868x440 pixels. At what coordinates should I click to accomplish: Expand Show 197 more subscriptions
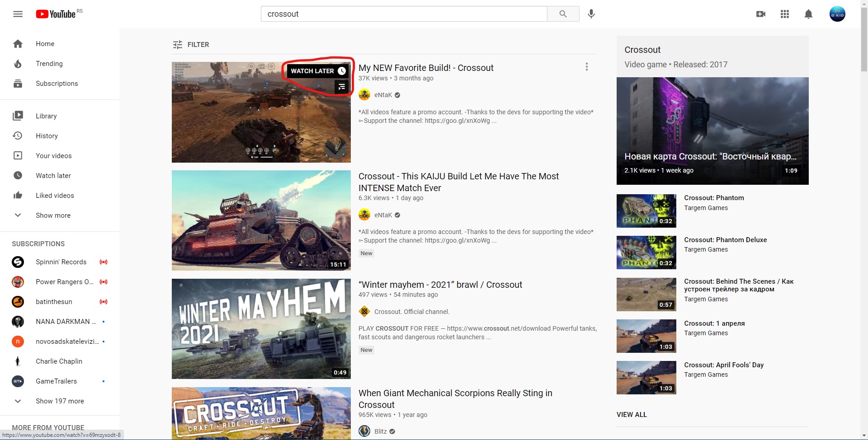pyautogui.click(x=60, y=401)
